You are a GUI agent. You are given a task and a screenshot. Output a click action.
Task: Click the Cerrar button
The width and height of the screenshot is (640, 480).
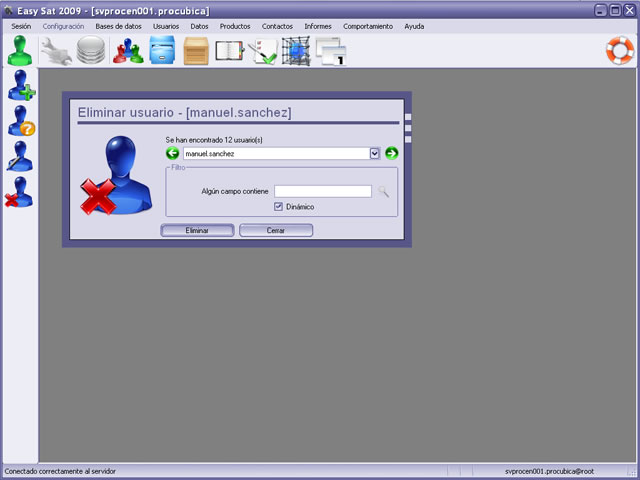coord(276,230)
